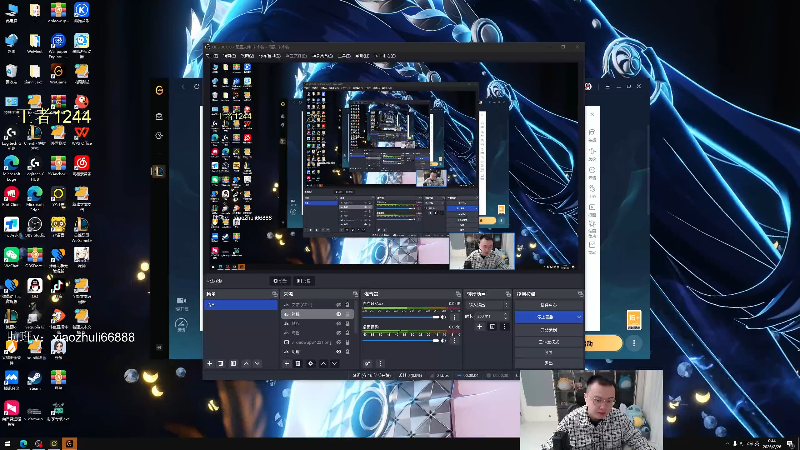Collapse the background window sidebar with bottom arrow
Image resolution: width=800 pixels, height=450 pixels.
[x=159, y=347]
